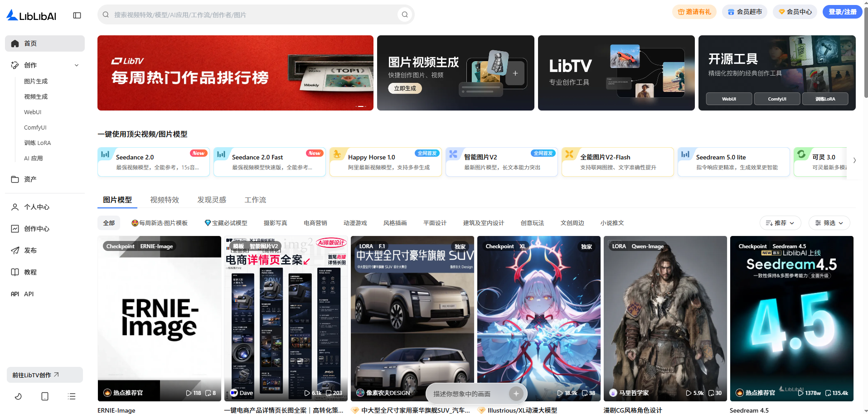Viewport: 868px width, 414px height.
Task: Click the search magnifier button in search bar
Action: [405, 14]
